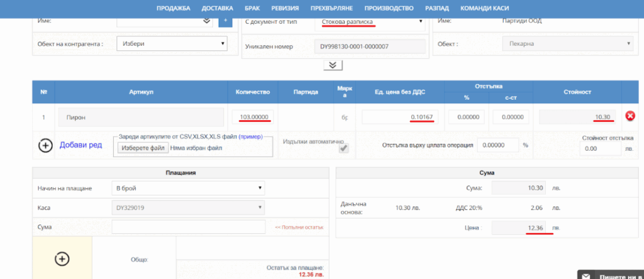Open the пример sample file link
Image resolution: width=644 pixels, height=279 pixels.
[250, 137]
